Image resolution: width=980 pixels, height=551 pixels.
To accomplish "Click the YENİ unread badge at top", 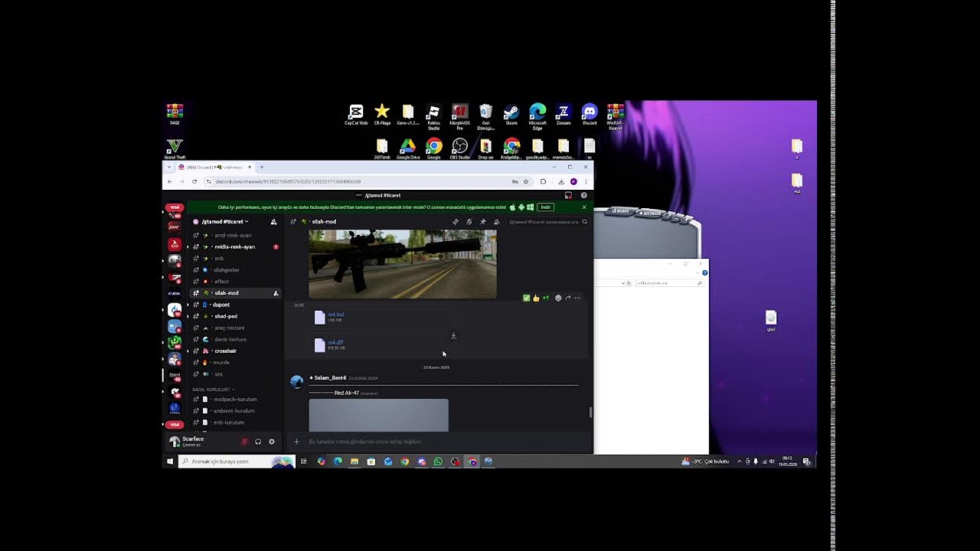I will coord(175,207).
